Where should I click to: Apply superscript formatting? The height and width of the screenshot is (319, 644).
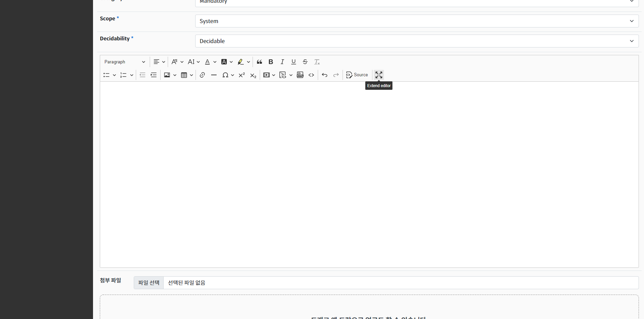242,75
